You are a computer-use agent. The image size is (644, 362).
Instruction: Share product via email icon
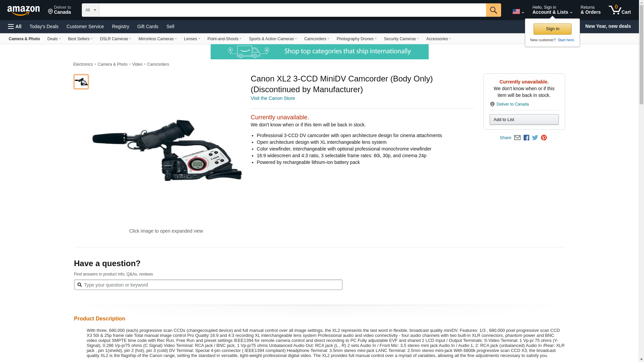(517, 138)
